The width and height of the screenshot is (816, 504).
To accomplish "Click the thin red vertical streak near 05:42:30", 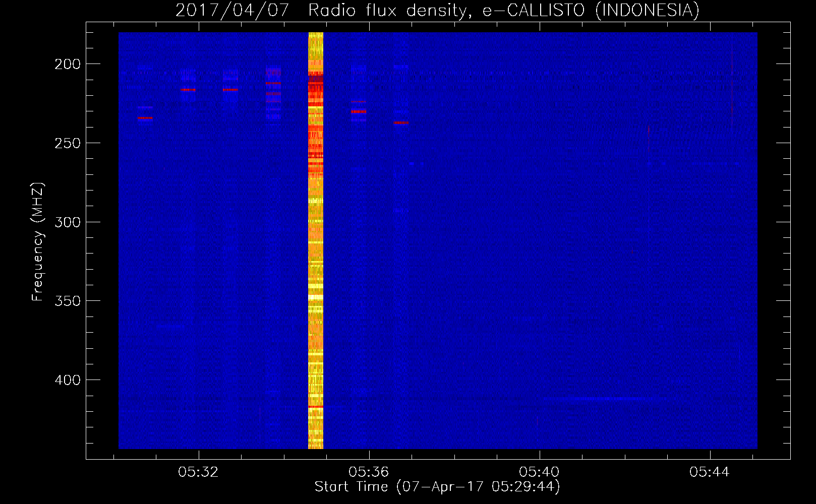I will [649, 139].
